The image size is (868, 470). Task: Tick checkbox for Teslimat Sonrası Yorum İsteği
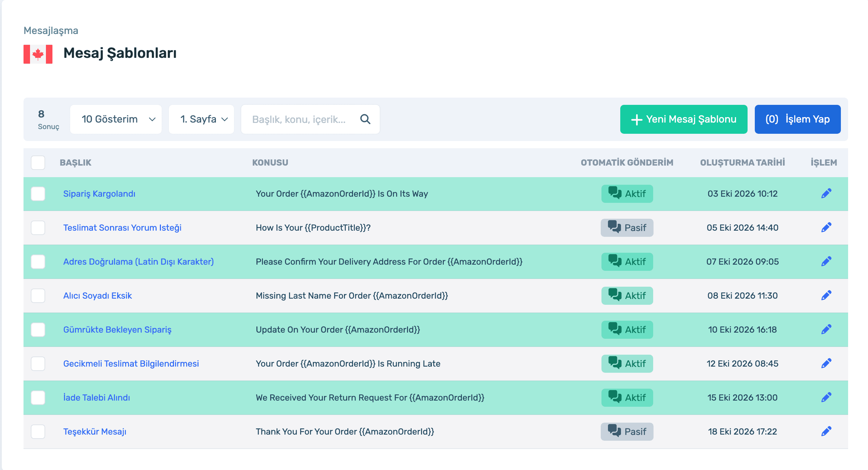point(38,228)
